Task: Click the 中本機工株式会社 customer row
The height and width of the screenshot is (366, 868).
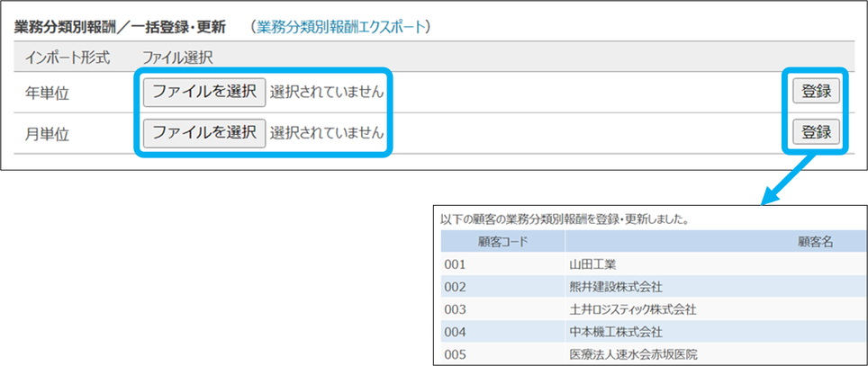Action: (615, 332)
